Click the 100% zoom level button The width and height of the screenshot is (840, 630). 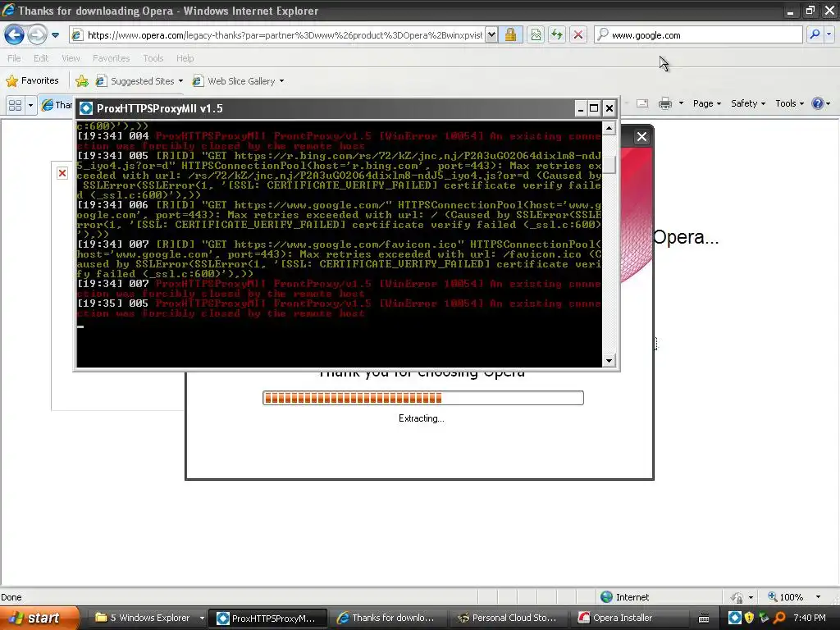[785, 597]
